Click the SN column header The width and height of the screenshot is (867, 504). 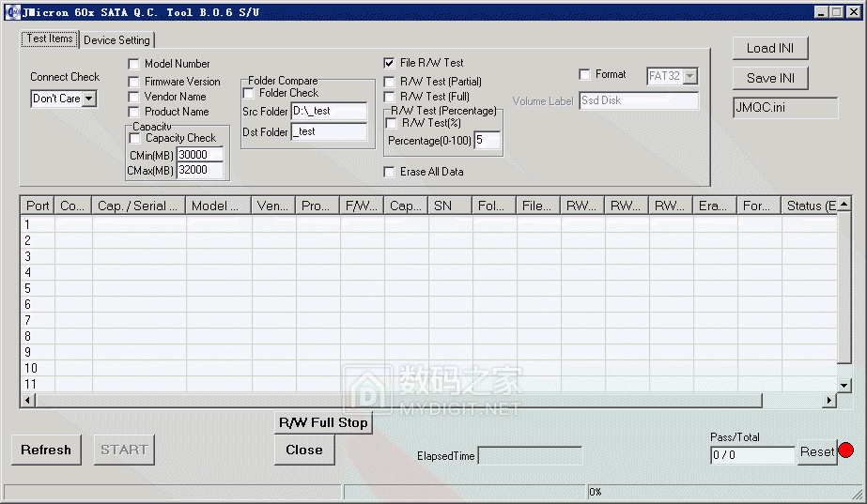[x=450, y=206]
